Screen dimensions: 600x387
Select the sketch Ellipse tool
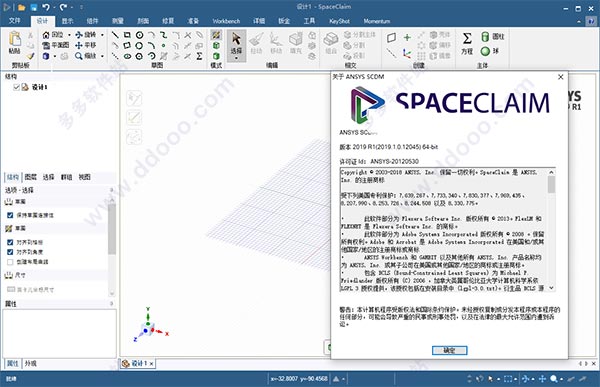(127, 56)
